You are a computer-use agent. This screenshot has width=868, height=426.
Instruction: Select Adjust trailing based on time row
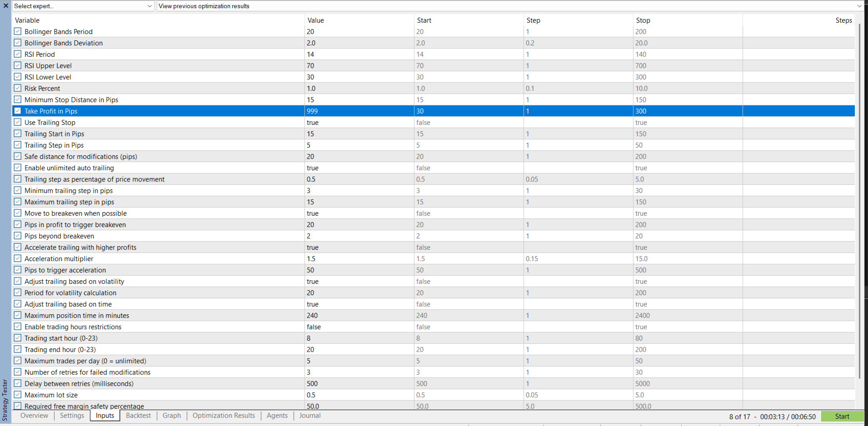[x=434, y=304]
